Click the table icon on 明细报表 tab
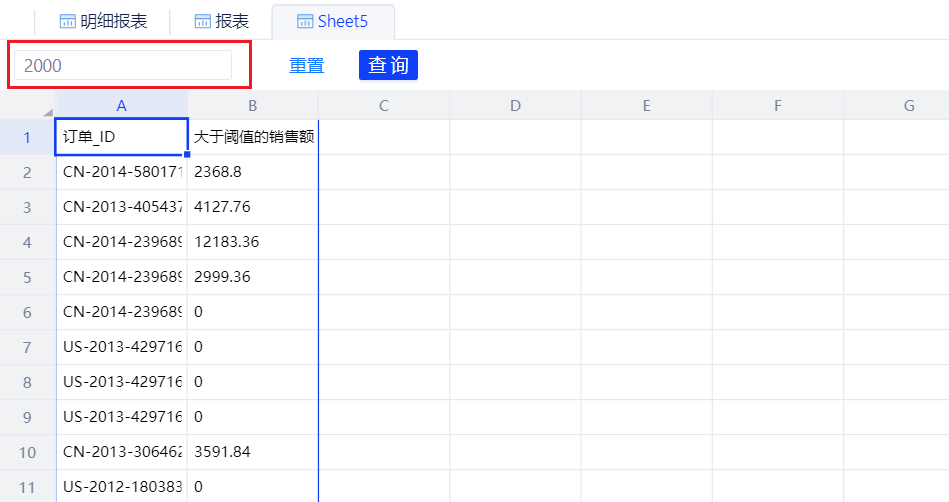Image resolution: width=949 pixels, height=502 pixels. [68, 21]
